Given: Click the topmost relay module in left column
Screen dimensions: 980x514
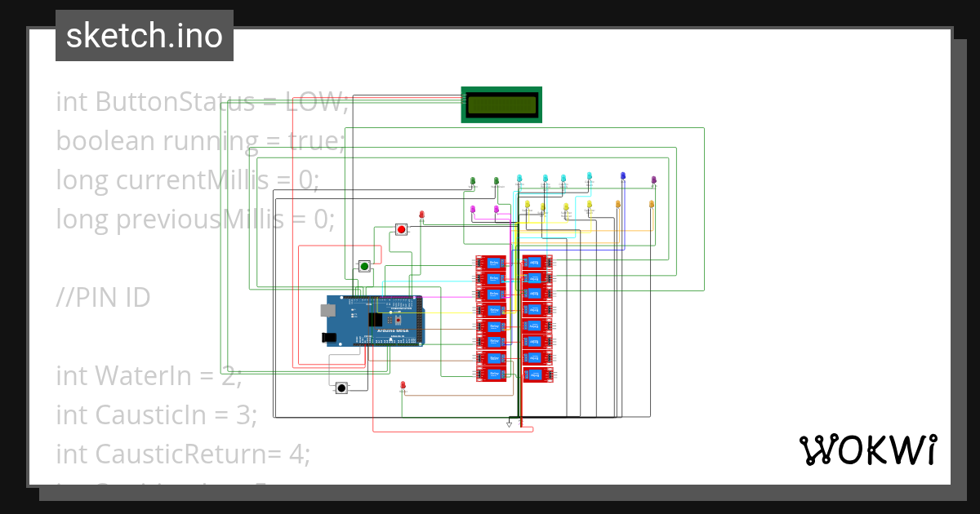Looking at the screenshot, I should [x=492, y=264].
